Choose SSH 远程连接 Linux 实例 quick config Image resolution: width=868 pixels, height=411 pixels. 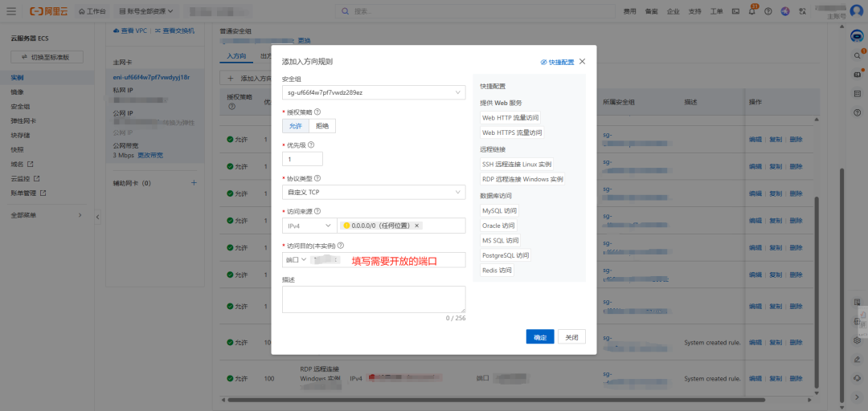click(516, 164)
